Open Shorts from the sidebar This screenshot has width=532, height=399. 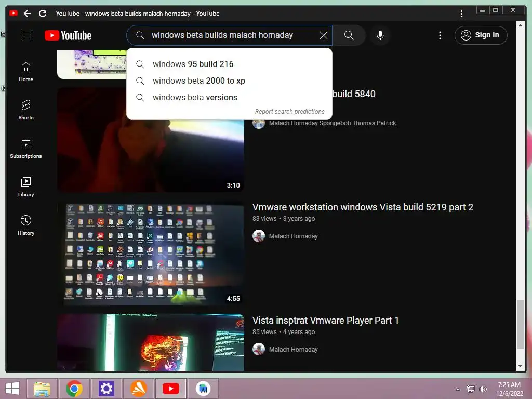pyautogui.click(x=26, y=110)
